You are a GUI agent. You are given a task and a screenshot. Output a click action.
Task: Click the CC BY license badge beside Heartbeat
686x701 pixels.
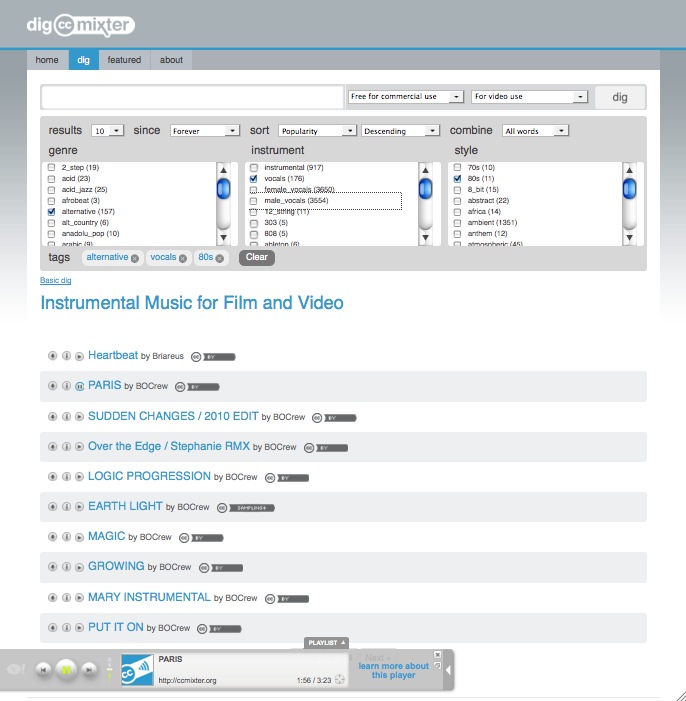(213, 357)
